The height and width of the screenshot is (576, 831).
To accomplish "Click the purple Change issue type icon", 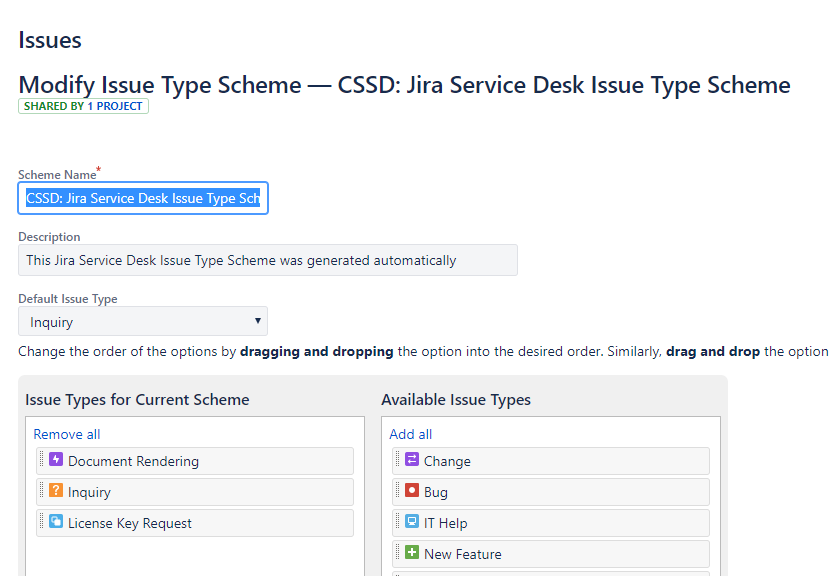I will (x=412, y=459).
